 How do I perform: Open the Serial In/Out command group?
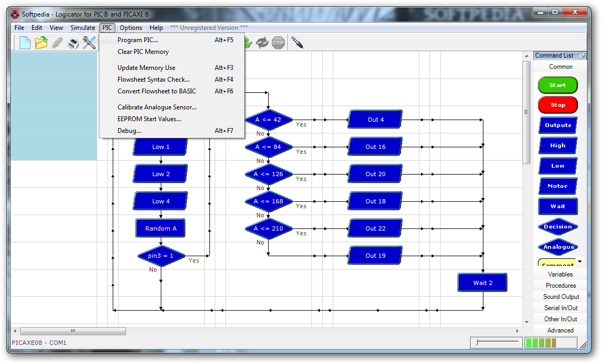[x=560, y=308]
